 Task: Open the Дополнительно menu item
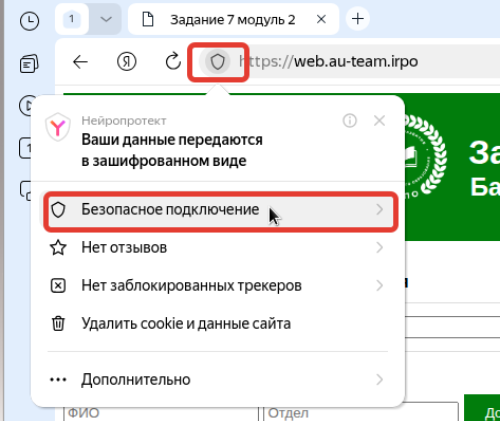click(217, 379)
